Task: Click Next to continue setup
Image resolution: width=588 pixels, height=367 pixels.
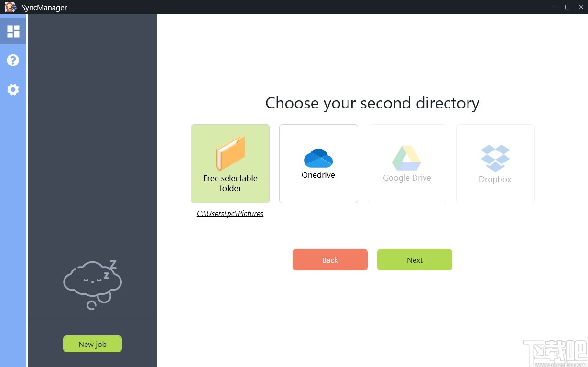Action: click(x=414, y=260)
